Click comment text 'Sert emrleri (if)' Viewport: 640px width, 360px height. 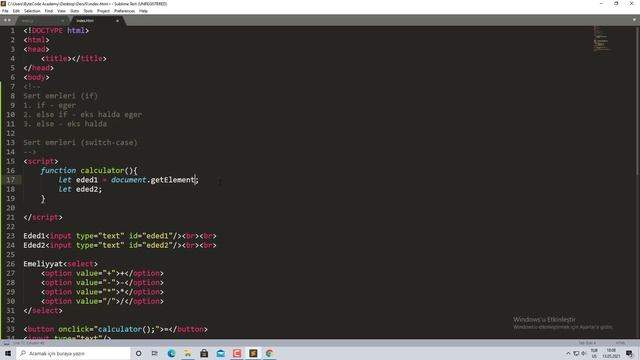(x=60, y=96)
